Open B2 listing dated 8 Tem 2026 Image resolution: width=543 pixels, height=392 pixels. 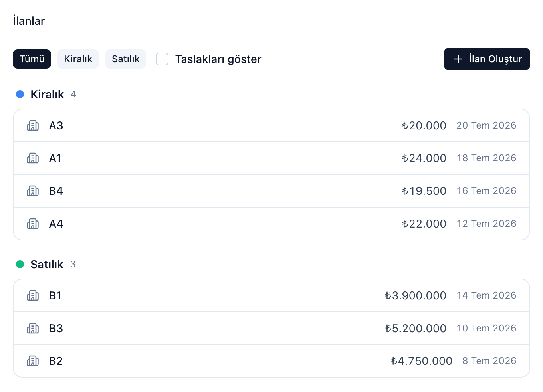coord(271,361)
